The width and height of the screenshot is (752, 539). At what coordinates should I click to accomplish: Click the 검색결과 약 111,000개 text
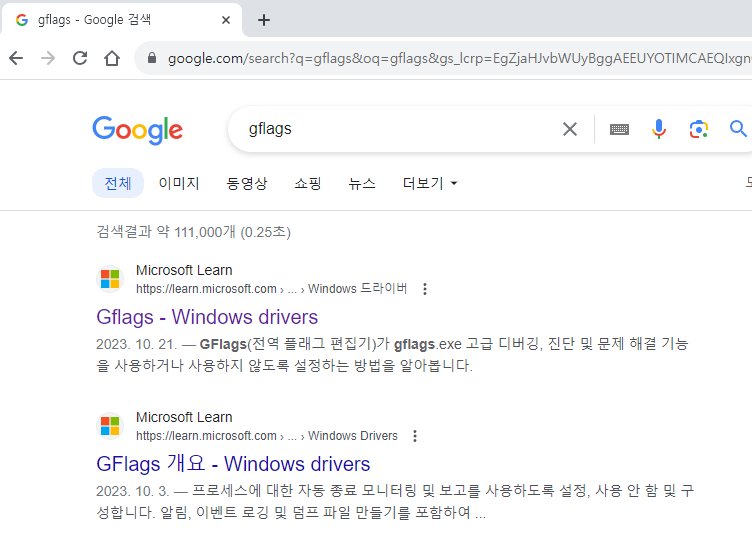(194, 232)
